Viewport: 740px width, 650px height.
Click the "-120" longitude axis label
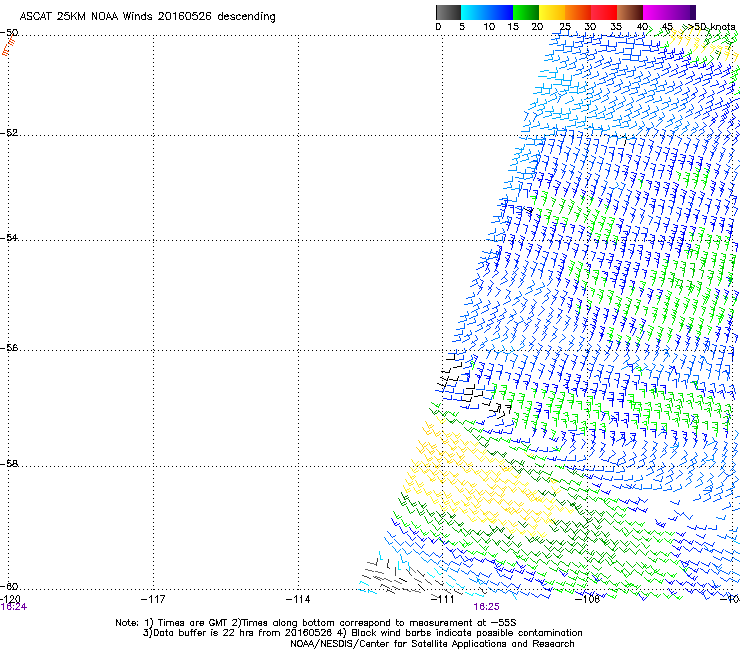10,599
